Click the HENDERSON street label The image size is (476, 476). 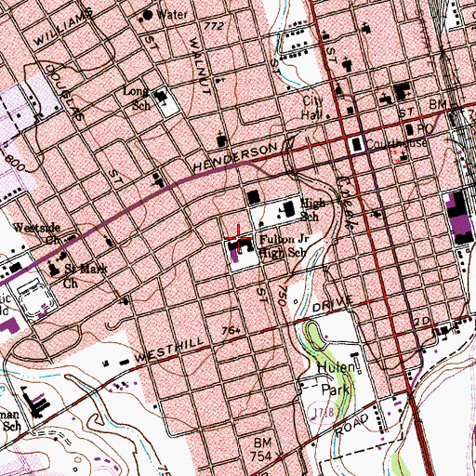click(235, 157)
